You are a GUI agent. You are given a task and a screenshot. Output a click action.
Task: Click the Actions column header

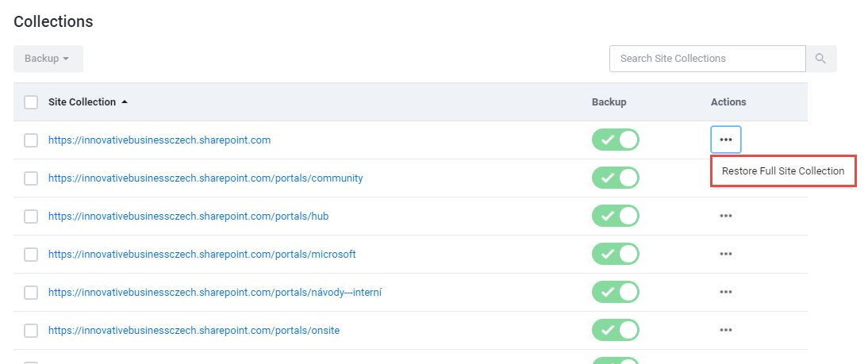pyautogui.click(x=728, y=102)
